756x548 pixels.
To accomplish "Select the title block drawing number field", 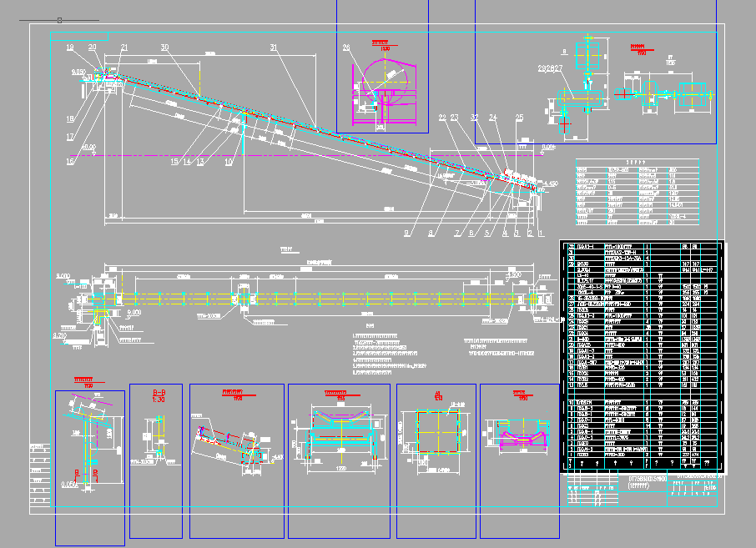I will click(x=692, y=476).
